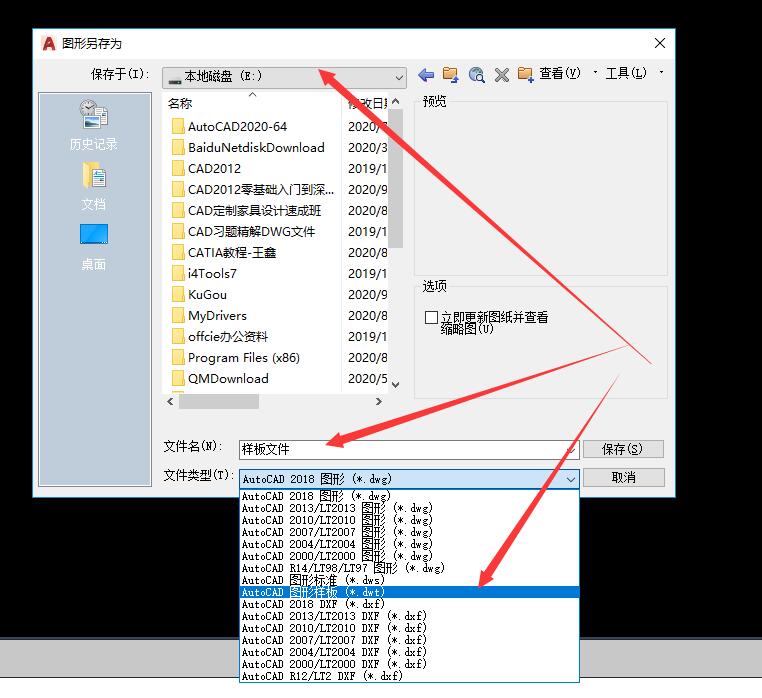Choose AutoCAD 2004/LT2004 图形 (*.dwg)

tap(409, 544)
